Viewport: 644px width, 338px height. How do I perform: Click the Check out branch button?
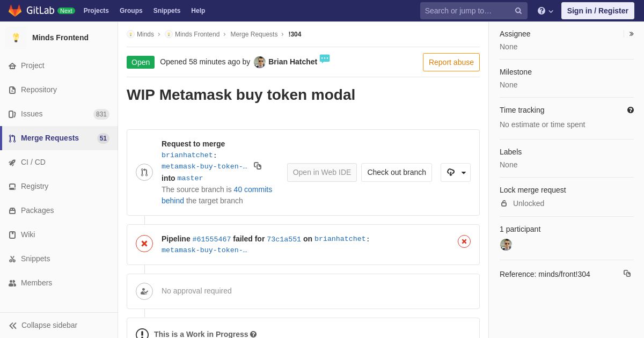(397, 172)
